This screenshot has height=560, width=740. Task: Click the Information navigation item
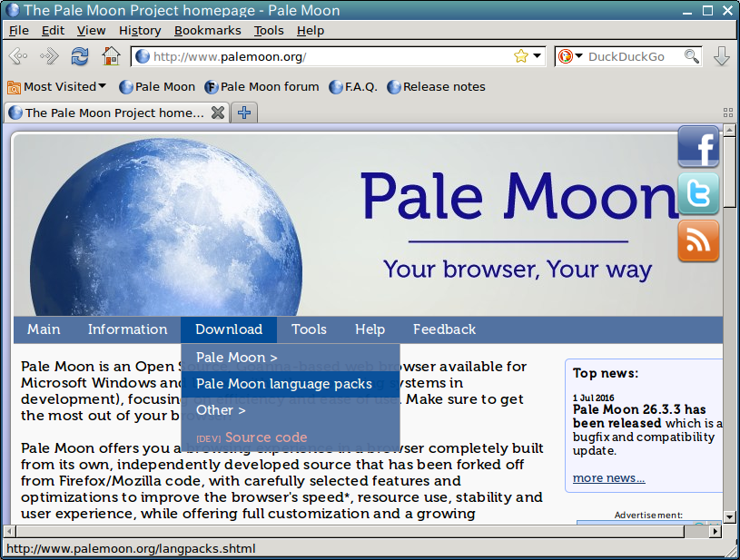tap(127, 329)
